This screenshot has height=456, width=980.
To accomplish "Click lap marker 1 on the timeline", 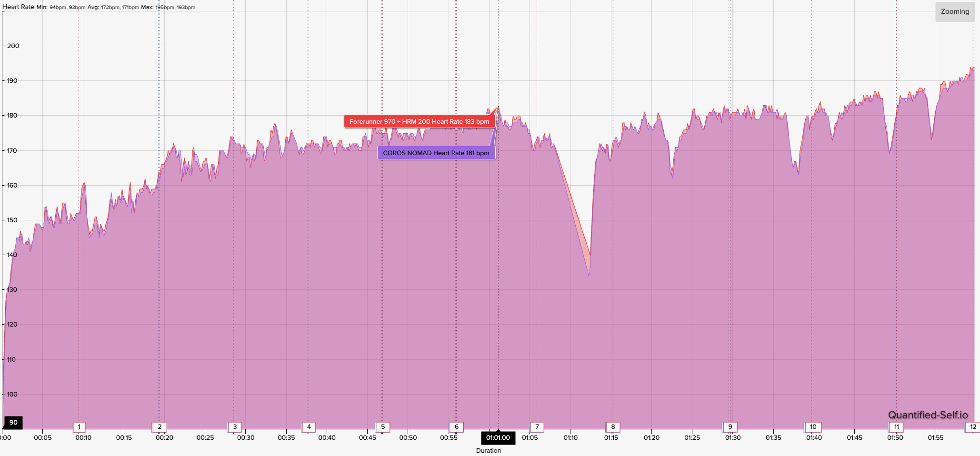I will pos(79,427).
